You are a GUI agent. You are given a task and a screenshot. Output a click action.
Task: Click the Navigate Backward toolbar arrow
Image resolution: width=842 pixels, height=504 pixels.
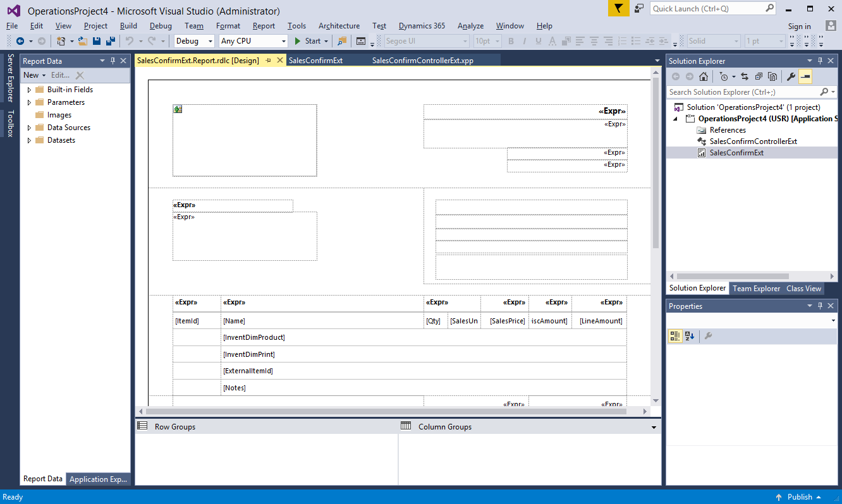point(20,41)
